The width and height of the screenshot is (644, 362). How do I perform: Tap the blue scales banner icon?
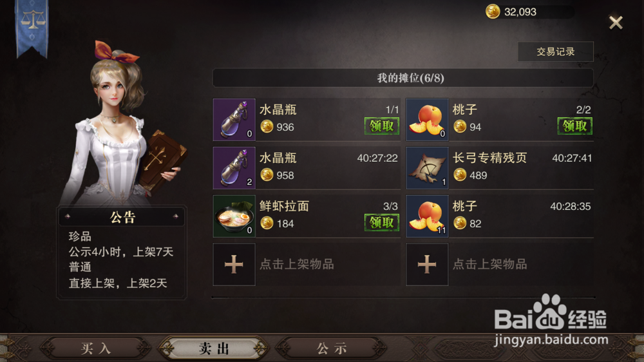click(32, 28)
